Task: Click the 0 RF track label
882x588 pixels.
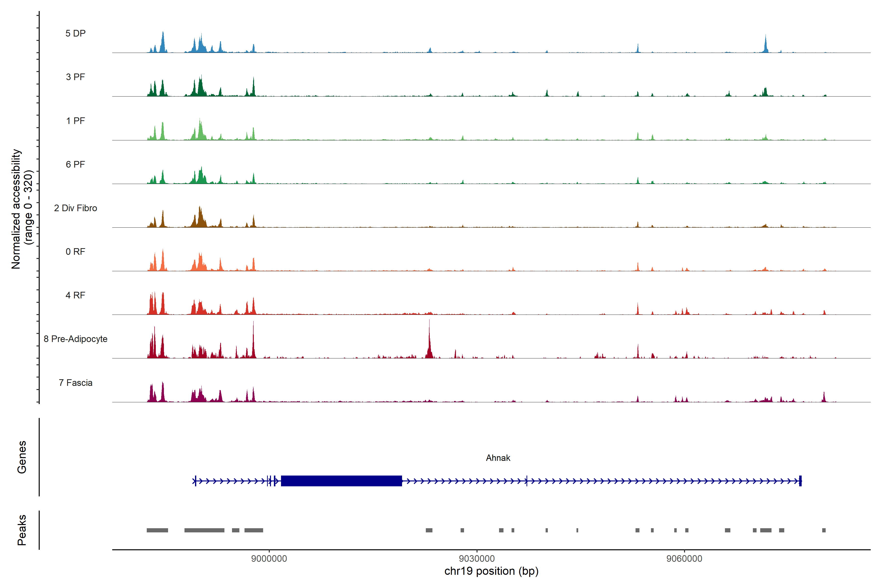Action: point(75,252)
